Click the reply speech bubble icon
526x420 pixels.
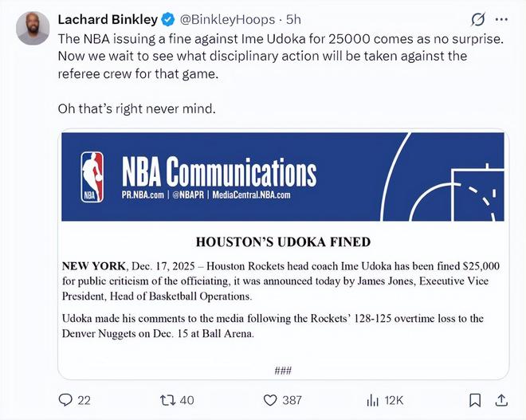(x=68, y=400)
